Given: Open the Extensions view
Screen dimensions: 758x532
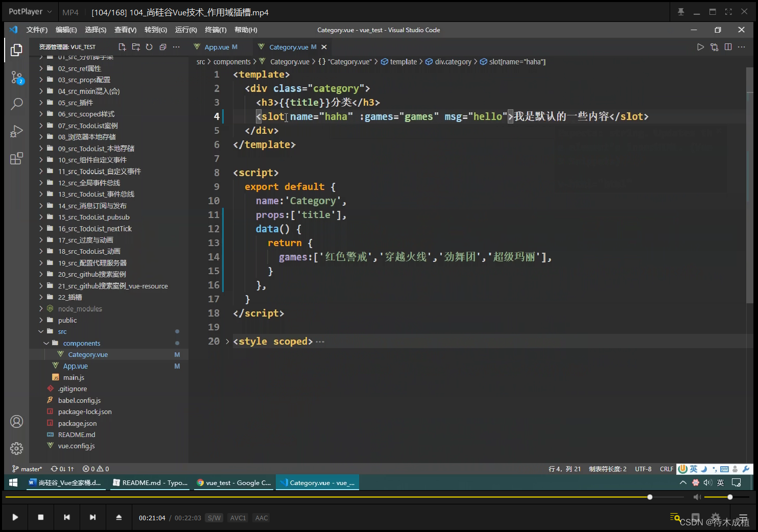Looking at the screenshot, I should coord(16,158).
